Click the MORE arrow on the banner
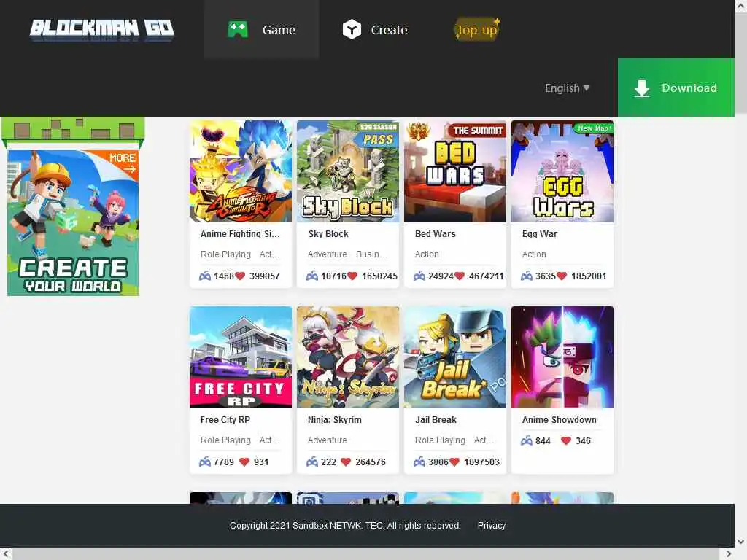747x560 pixels. tap(123, 163)
